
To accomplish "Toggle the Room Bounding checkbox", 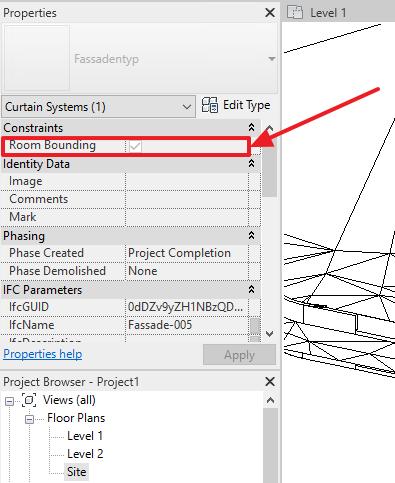I will (x=135, y=146).
